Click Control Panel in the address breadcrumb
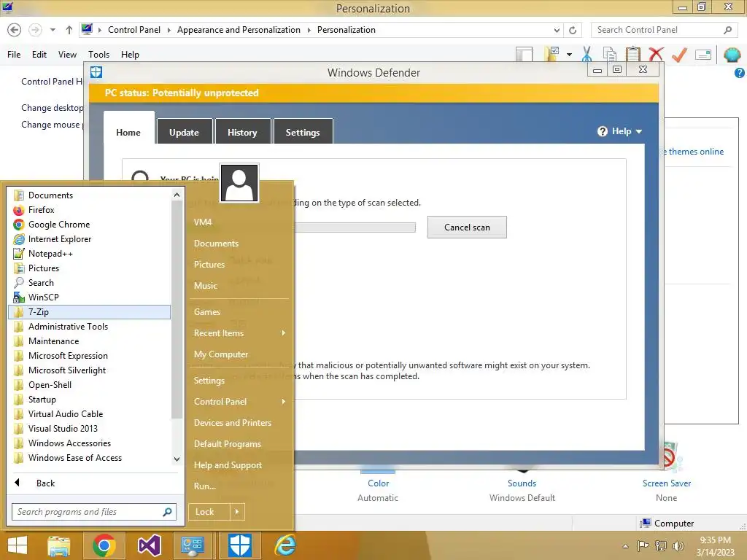 click(134, 29)
